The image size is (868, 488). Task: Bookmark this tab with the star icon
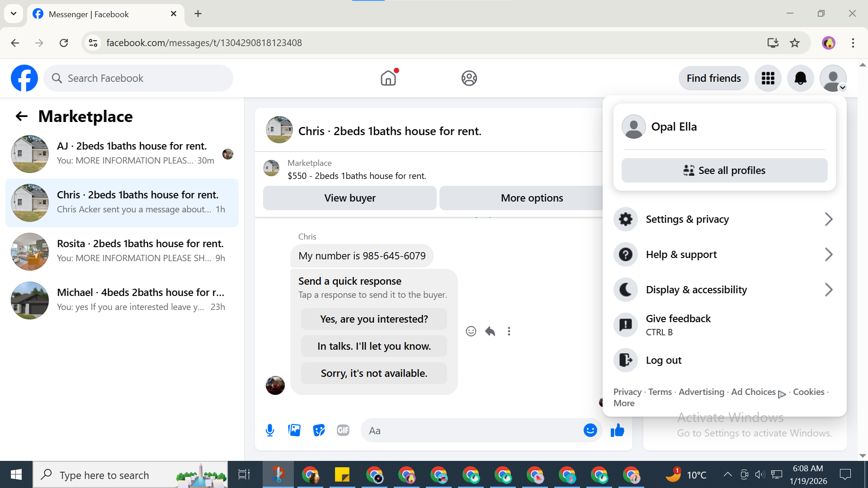[x=795, y=43]
